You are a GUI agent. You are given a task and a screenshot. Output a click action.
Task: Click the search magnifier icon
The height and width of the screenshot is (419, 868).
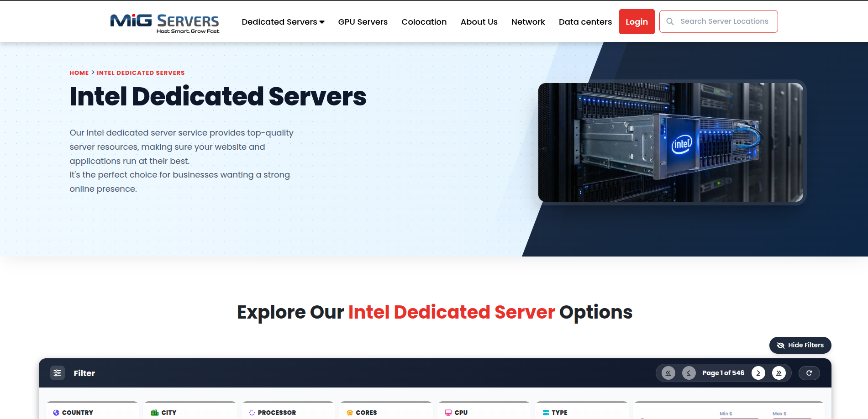[670, 21]
